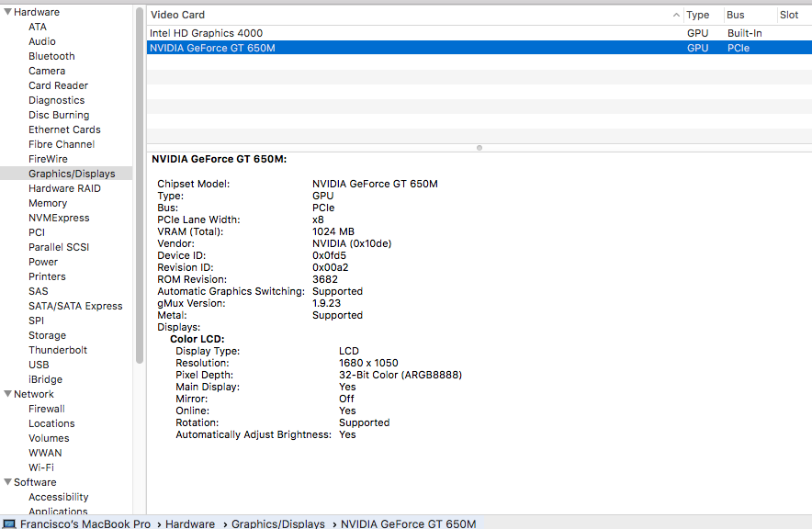This screenshot has height=529, width=812.
Task: Click the Revision ID value 0x00a2
Action: (331, 267)
